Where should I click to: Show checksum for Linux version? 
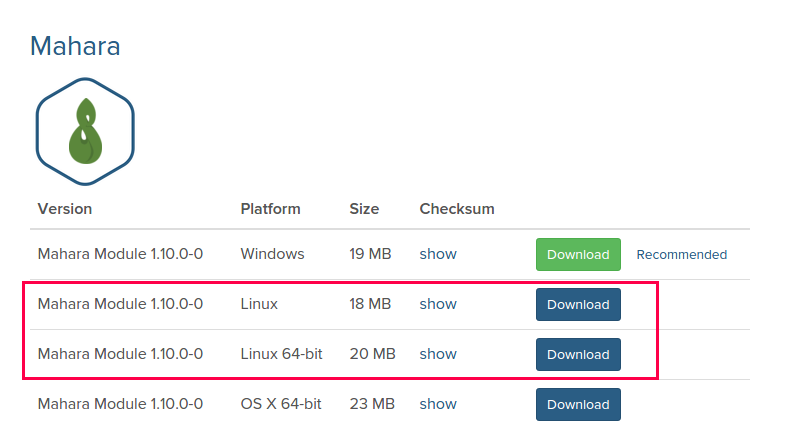pyautogui.click(x=438, y=304)
